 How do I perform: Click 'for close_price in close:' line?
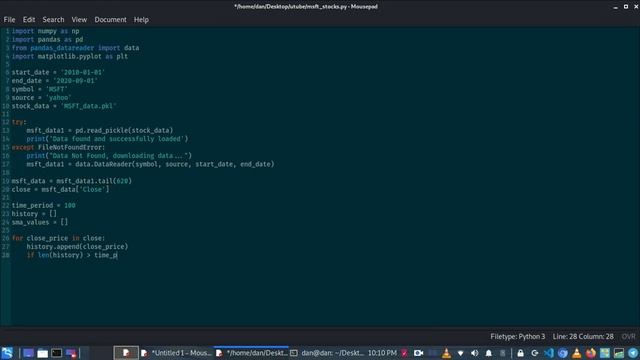click(58, 238)
